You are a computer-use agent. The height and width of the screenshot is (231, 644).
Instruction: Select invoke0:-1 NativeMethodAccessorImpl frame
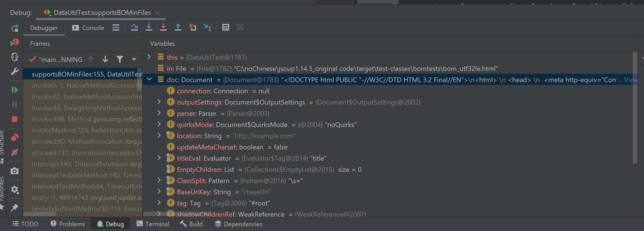tap(83, 86)
